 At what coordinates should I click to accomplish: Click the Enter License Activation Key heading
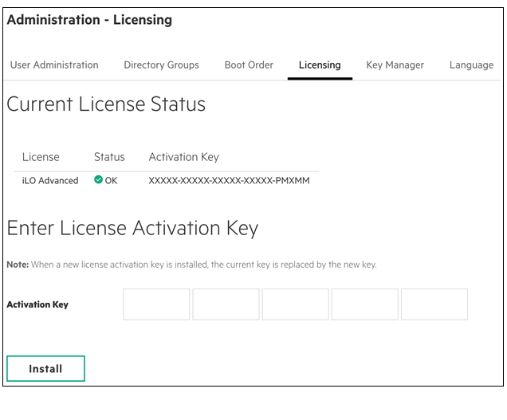pyautogui.click(x=132, y=228)
